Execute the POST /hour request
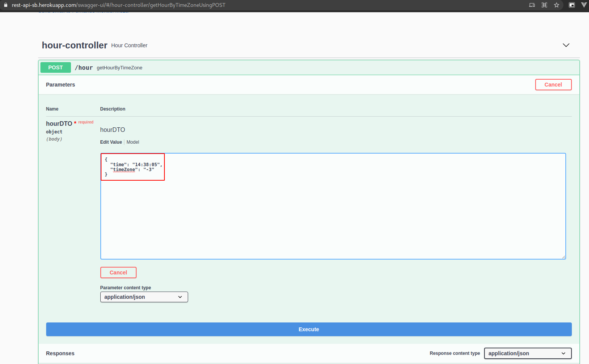The height and width of the screenshot is (364, 589). coord(309,329)
